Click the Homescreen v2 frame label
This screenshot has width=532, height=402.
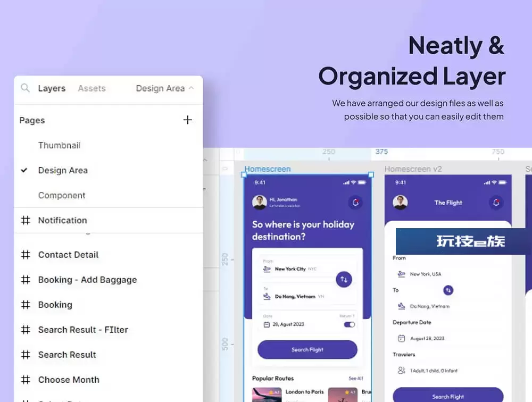413,169
